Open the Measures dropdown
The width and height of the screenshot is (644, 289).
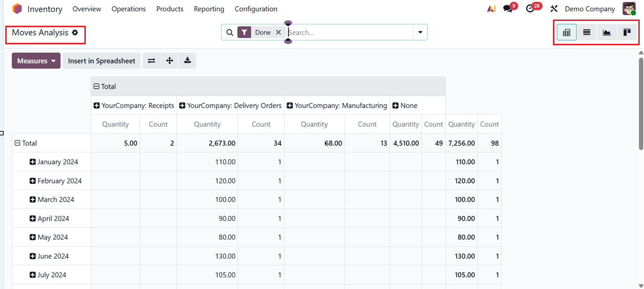coord(36,60)
